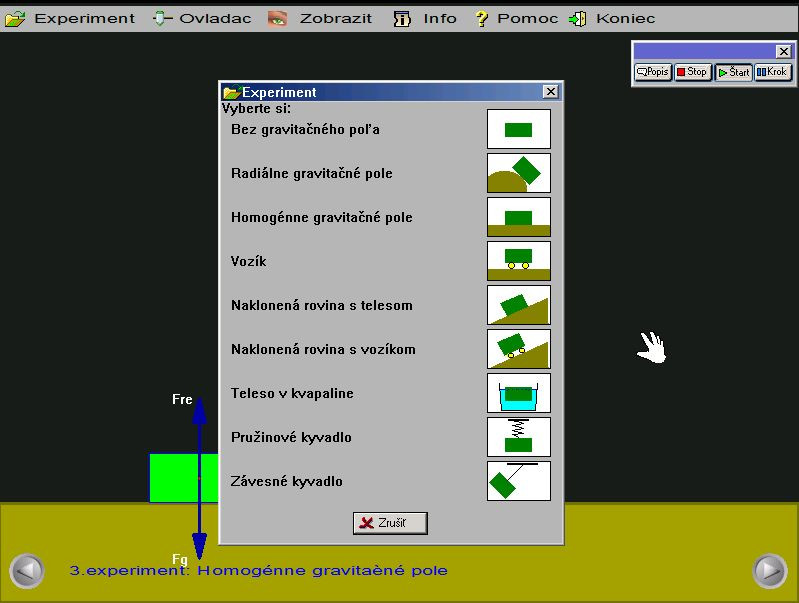Choose the spring pendulum icon
The width and height of the screenshot is (799, 603).
(x=519, y=437)
